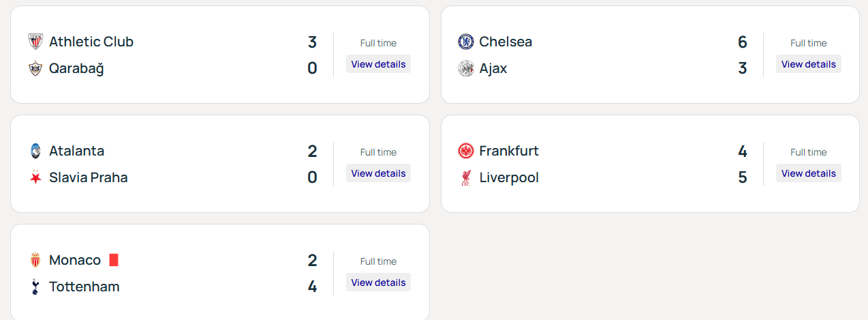Click the Frankfurt eagle crest icon

pyautogui.click(x=465, y=151)
